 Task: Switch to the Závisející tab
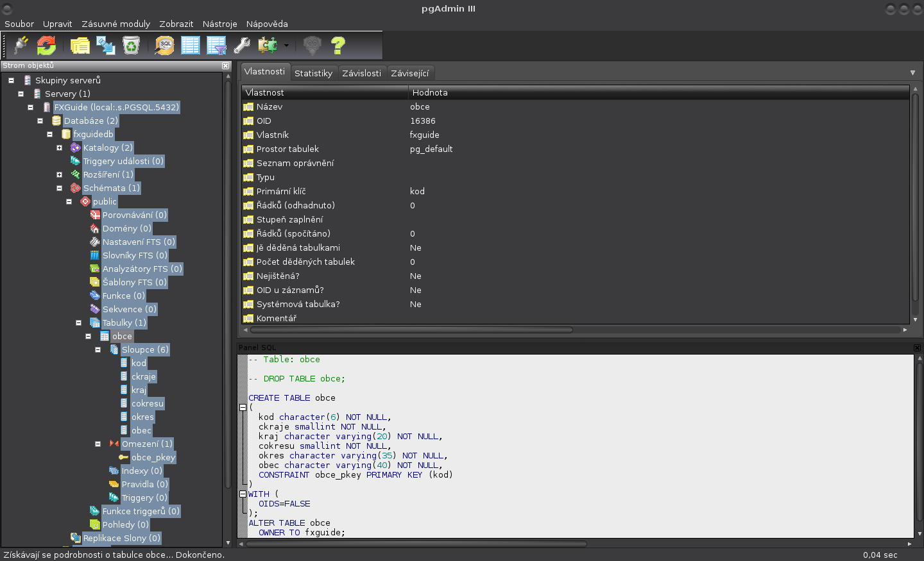(409, 73)
